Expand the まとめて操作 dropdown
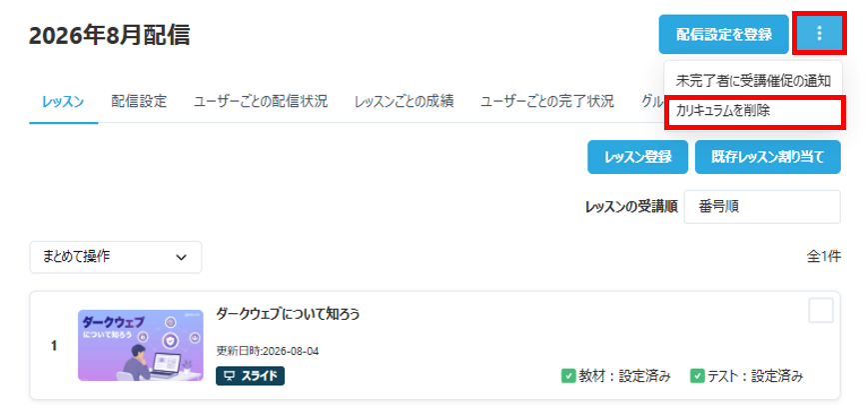The height and width of the screenshot is (414, 868). 116,257
